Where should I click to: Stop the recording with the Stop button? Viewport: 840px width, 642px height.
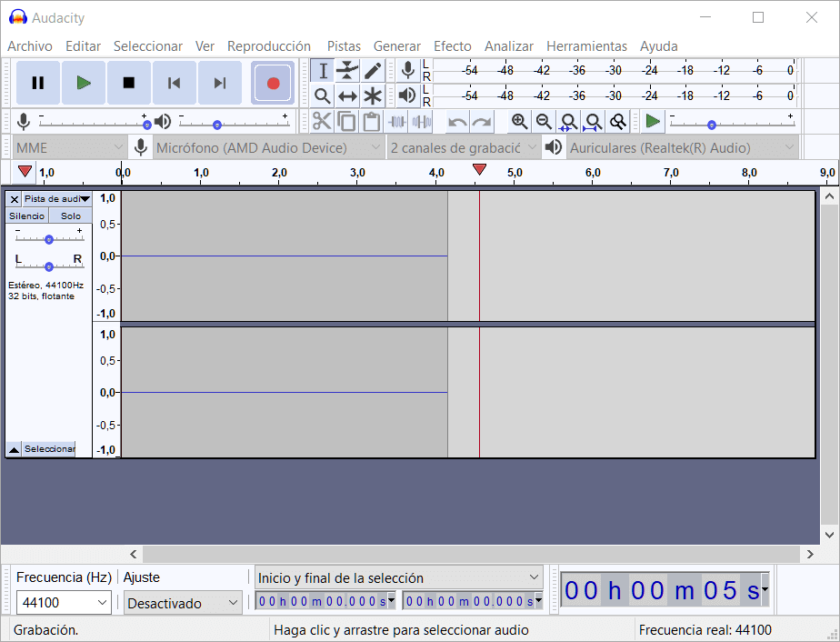click(129, 83)
